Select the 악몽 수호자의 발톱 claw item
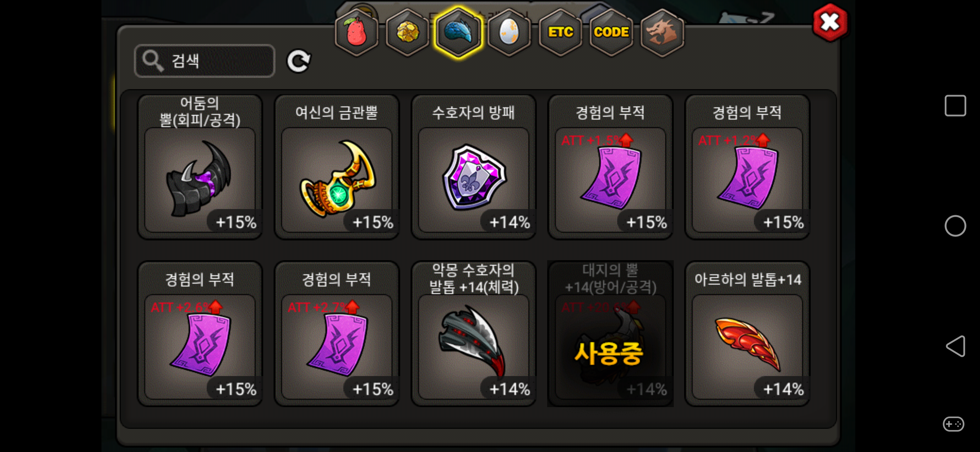This screenshot has height=452, width=980. pos(474,333)
